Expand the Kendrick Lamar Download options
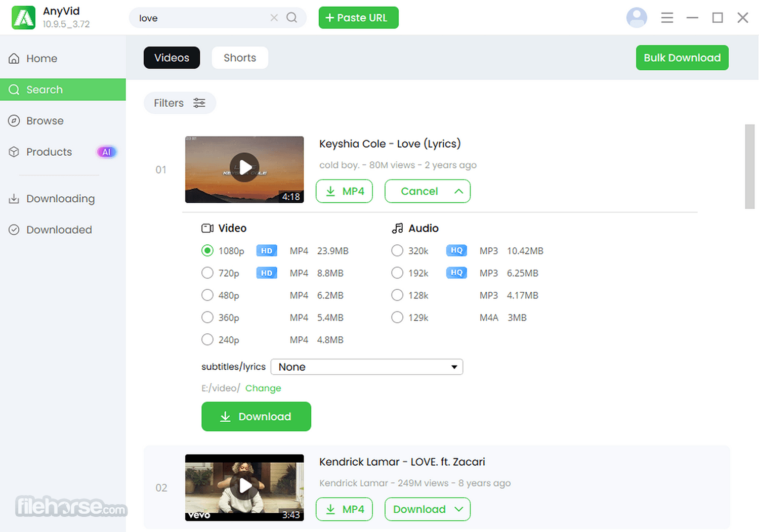The height and width of the screenshot is (532, 759). [x=428, y=509]
